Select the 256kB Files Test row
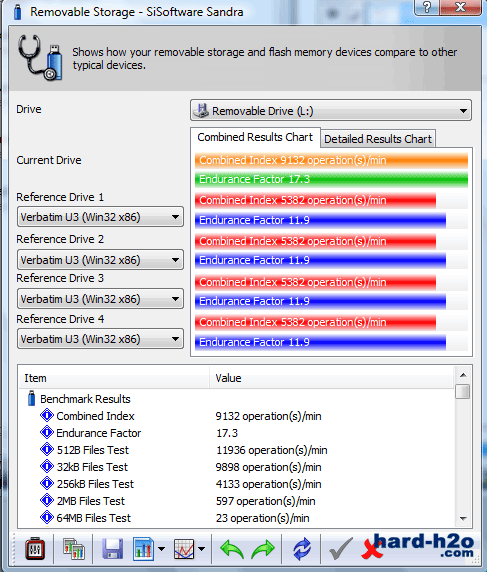 click(x=236, y=484)
